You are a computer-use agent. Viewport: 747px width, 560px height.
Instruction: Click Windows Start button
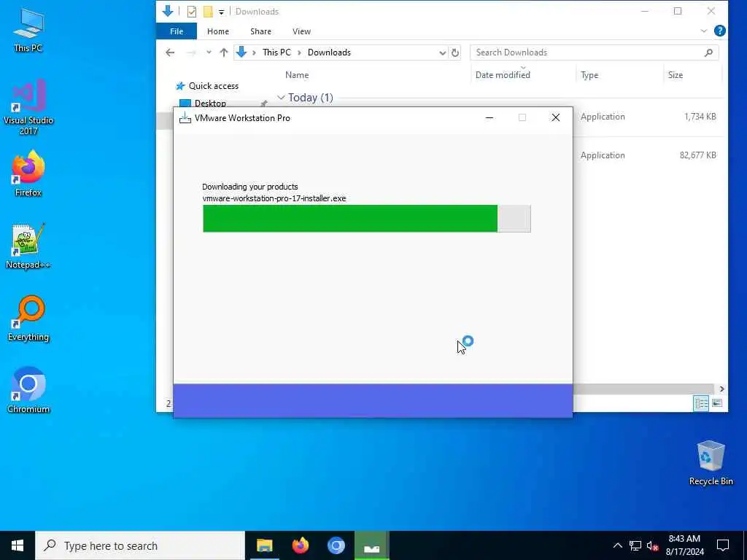pos(18,545)
